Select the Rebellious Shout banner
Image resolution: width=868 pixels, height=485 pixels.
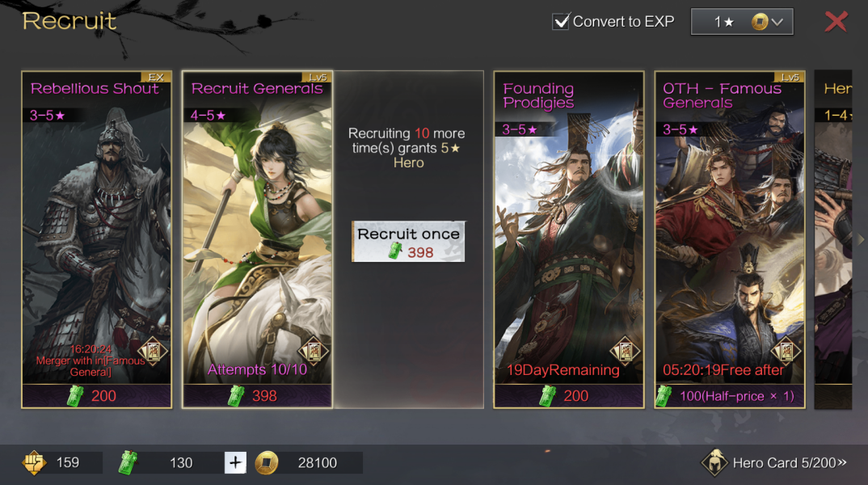tap(97, 239)
